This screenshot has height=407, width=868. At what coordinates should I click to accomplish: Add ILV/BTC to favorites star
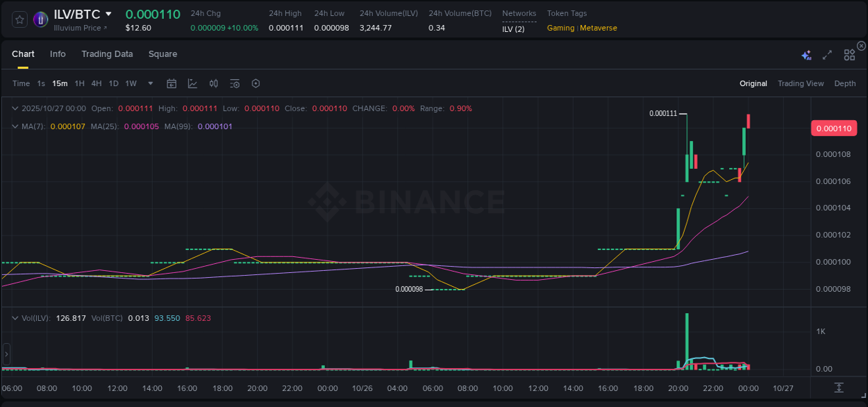[x=19, y=19]
